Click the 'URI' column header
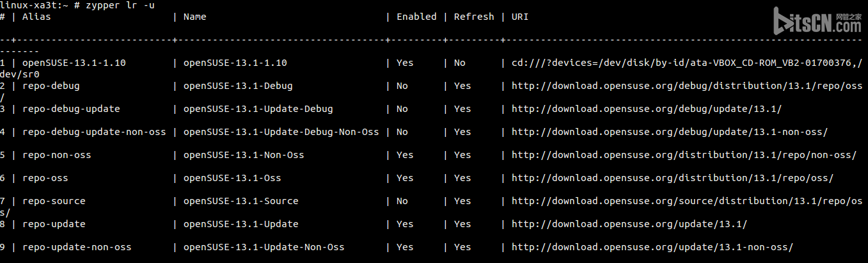The width and height of the screenshot is (868, 263). pyautogui.click(x=520, y=17)
